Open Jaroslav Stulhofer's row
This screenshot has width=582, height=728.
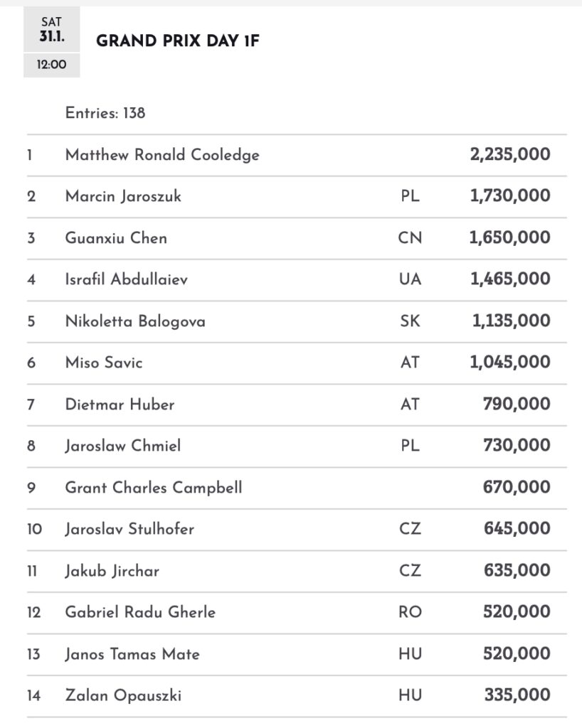[x=129, y=529]
